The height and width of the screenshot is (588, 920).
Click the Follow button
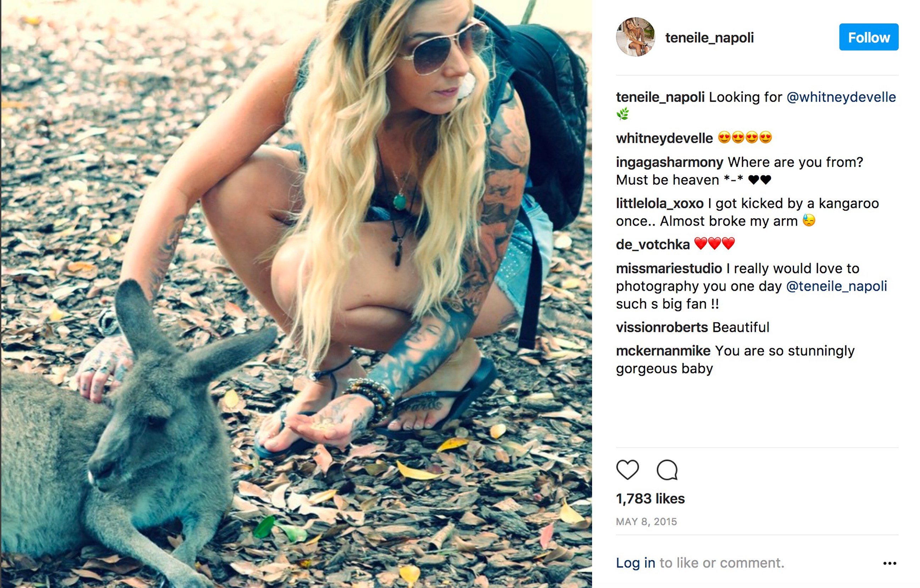coord(869,37)
